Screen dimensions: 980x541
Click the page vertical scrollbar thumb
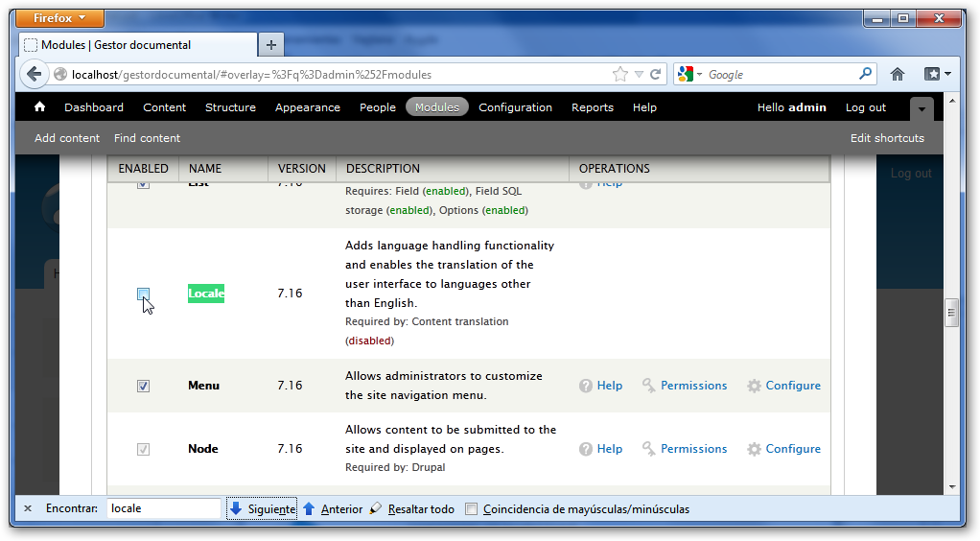coord(951,313)
